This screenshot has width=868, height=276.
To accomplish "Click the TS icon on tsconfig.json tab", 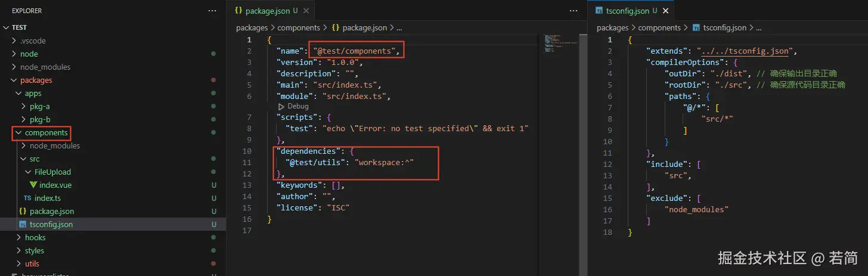I will tap(599, 11).
